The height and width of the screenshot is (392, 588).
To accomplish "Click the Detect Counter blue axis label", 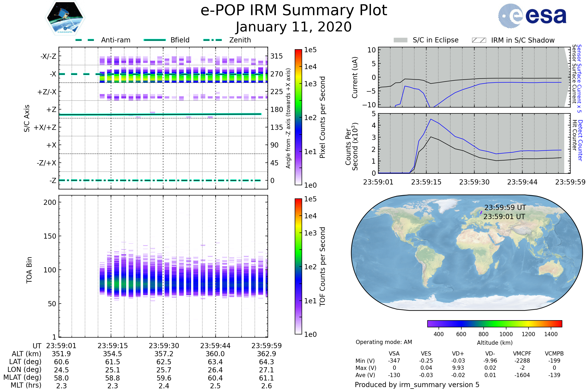I will [x=580, y=140].
